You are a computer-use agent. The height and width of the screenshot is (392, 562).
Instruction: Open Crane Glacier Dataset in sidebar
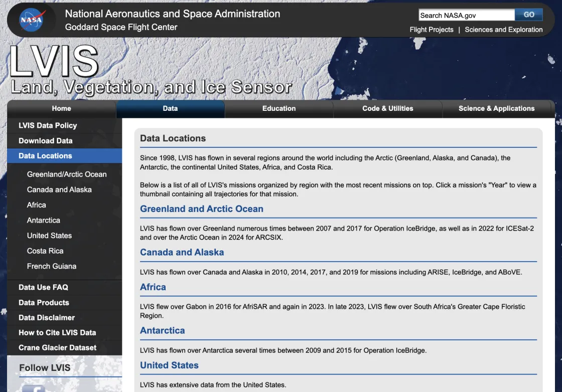[x=65, y=347]
